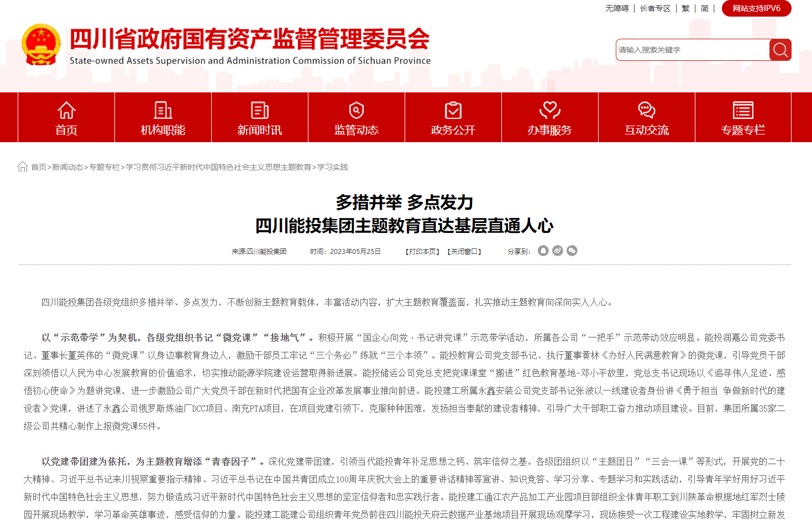Share article to QQ icon

pos(543,251)
